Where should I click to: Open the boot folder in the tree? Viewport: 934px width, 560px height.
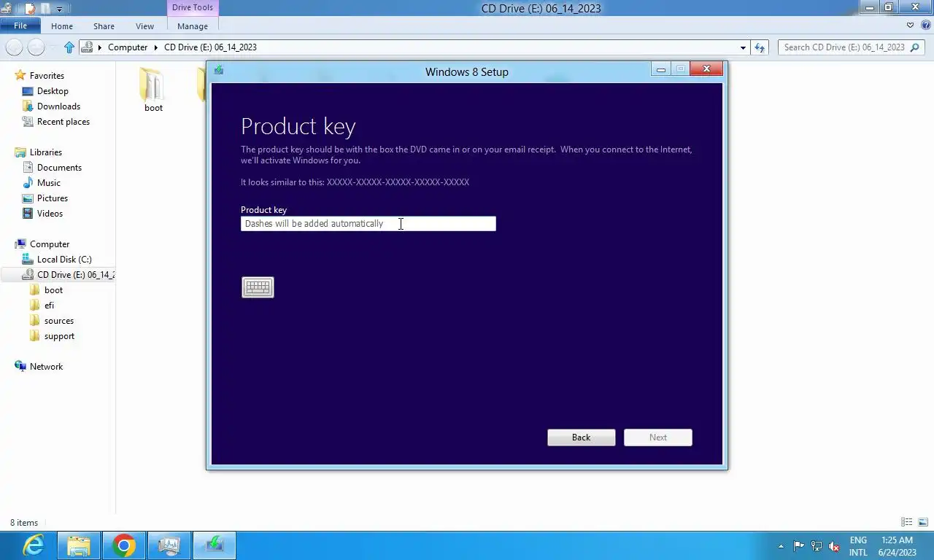(53, 290)
